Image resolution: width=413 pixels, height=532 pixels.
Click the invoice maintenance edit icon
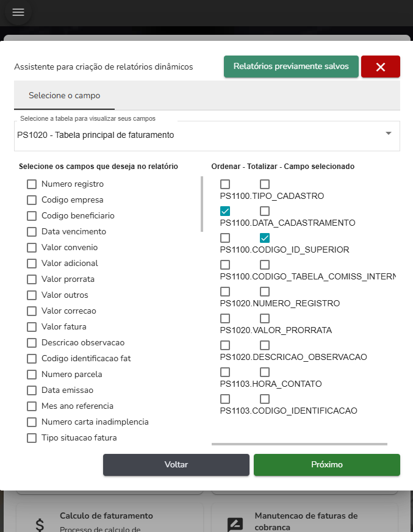coord(235,524)
